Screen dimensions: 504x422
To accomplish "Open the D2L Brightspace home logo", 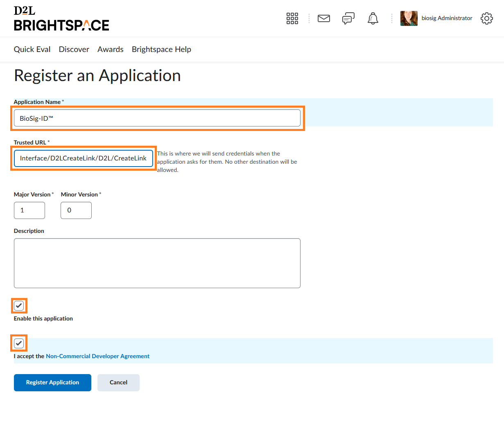I will click(x=61, y=19).
